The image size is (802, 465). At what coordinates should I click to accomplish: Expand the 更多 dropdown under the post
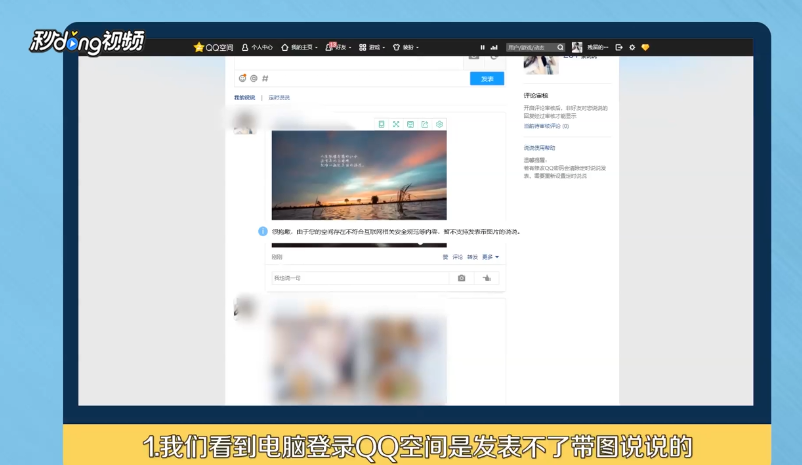(490, 257)
